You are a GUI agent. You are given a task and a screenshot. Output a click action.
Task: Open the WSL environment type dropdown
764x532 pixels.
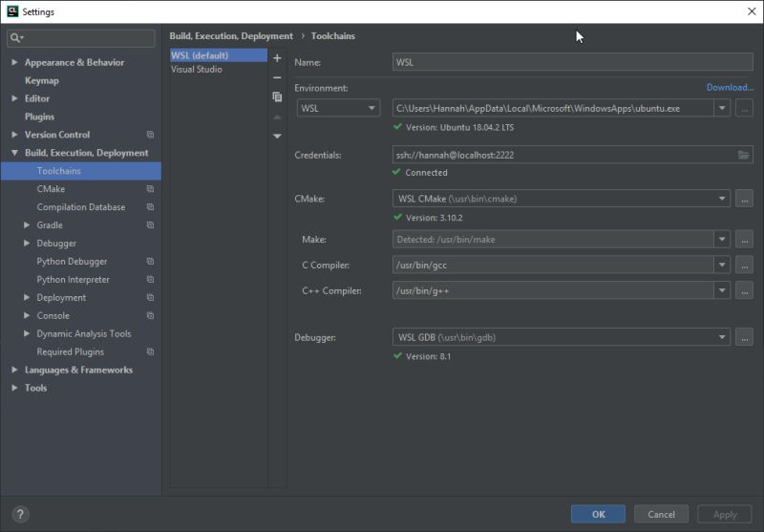338,108
